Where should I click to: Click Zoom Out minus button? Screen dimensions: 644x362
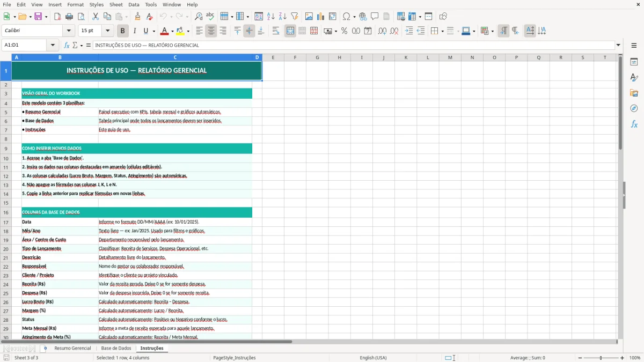pos(580,358)
